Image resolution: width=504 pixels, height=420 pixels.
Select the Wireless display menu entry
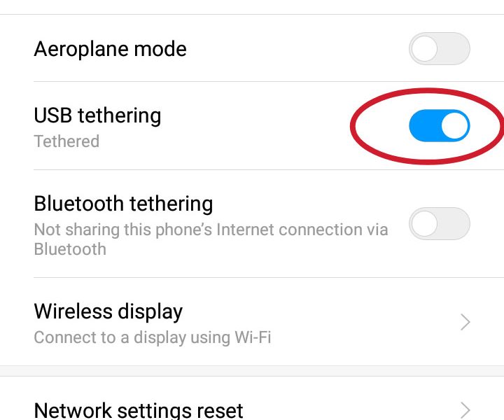pos(252,322)
